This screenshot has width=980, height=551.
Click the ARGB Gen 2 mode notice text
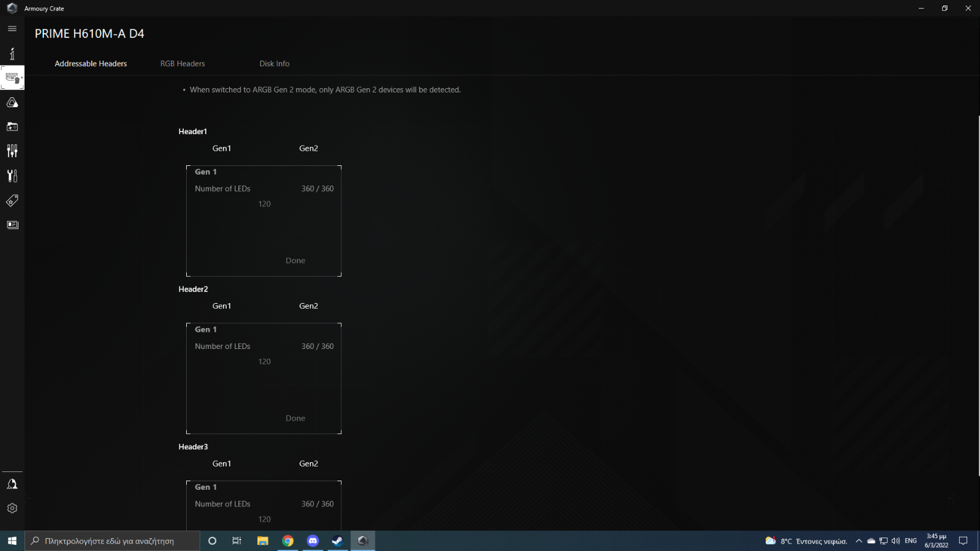[325, 90]
